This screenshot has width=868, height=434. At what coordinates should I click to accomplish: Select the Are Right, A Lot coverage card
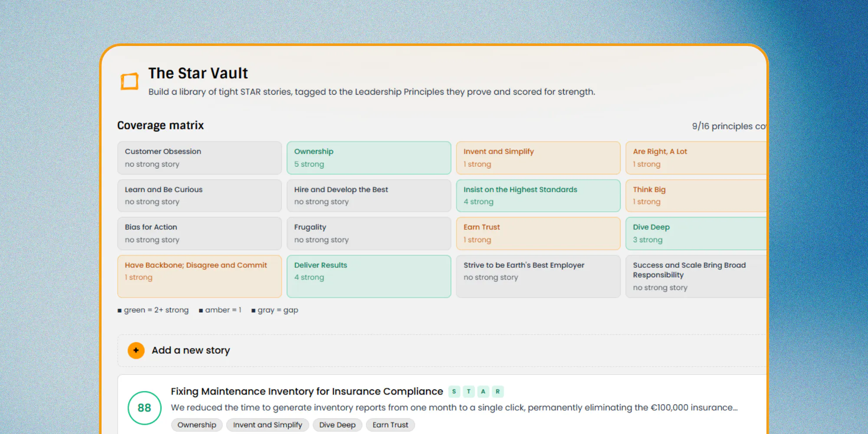tap(696, 158)
